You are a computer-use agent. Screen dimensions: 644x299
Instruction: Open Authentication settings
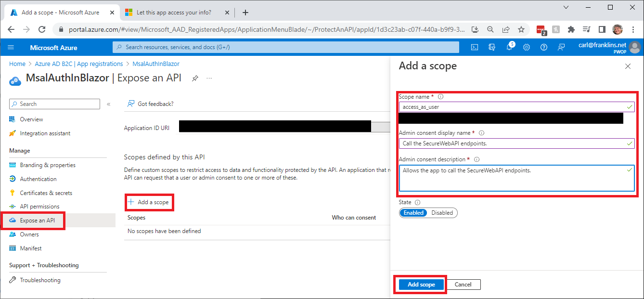click(38, 179)
